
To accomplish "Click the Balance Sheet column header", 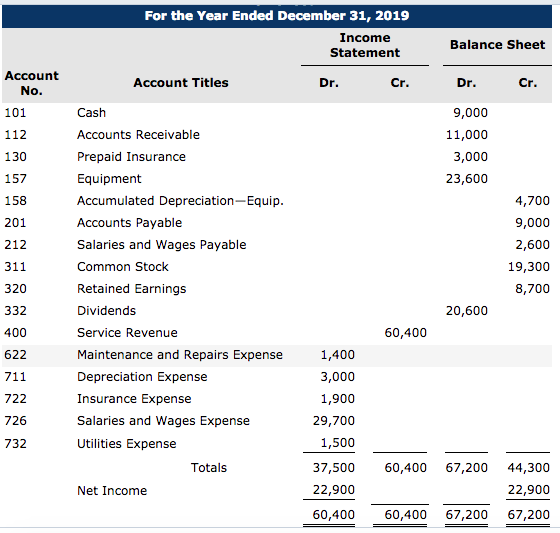I will click(497, 45).
